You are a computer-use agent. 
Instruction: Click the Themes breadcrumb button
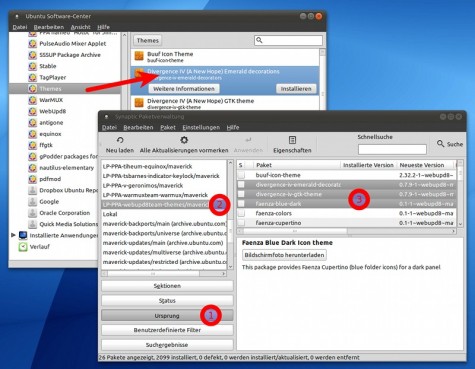(148, 40)
